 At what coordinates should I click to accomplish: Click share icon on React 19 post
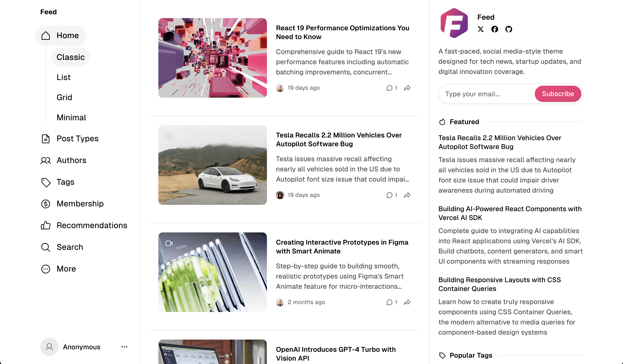(407, 88)
